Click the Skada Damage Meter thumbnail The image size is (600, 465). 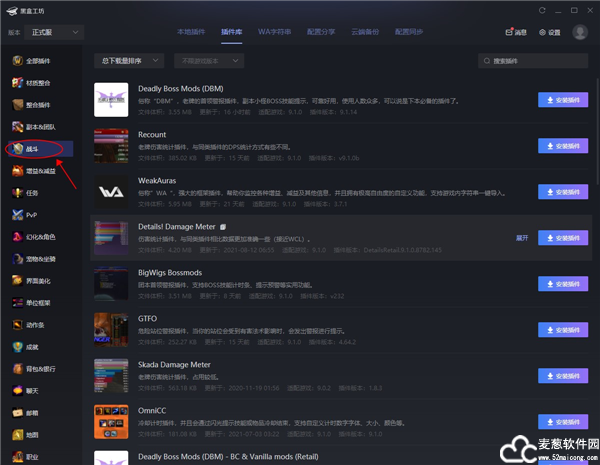[111, 376]
